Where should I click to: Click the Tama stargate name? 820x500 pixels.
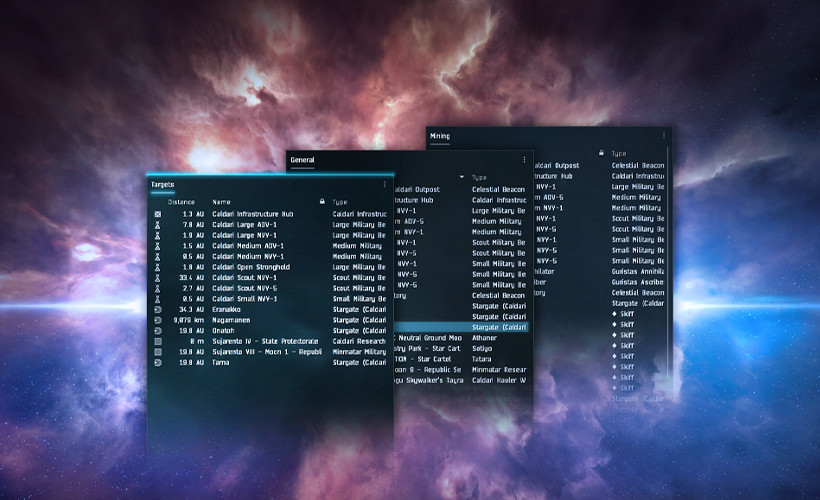pyautogui.click(x=221, y=362)
